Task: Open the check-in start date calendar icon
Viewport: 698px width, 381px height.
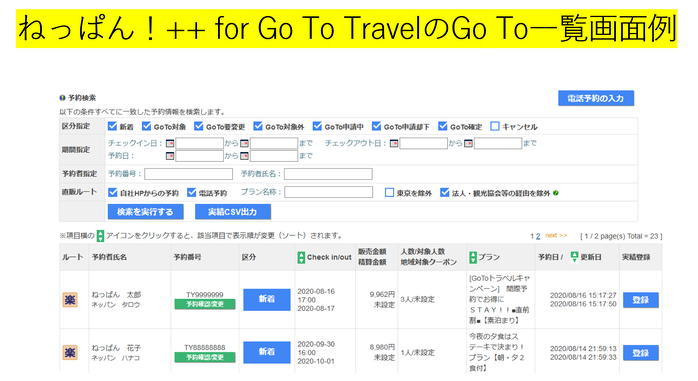Action: pos(170,143)
